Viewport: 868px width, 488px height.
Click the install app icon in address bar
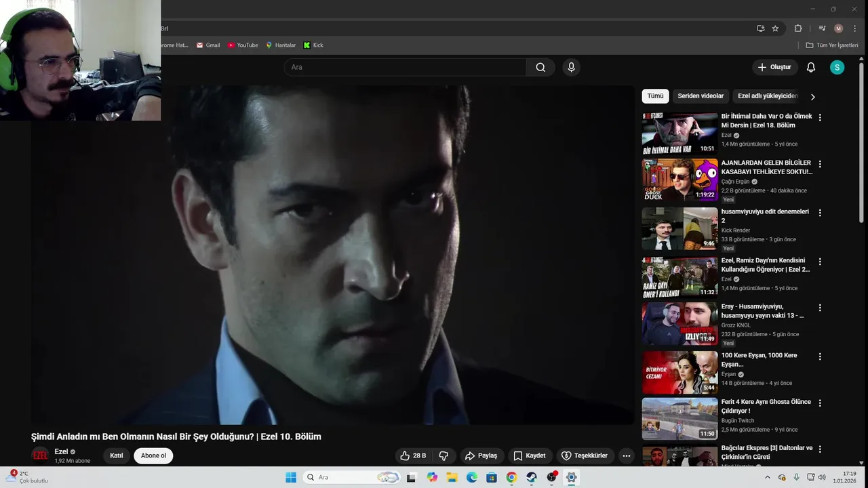pyautogui.click(x=760, y=28)
